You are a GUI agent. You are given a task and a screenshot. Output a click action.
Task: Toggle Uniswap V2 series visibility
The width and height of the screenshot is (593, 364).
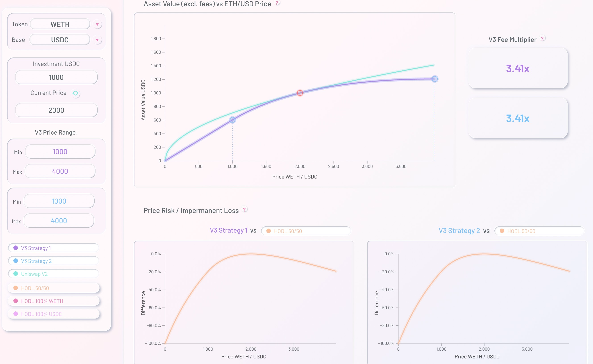[x=54, y=274]
